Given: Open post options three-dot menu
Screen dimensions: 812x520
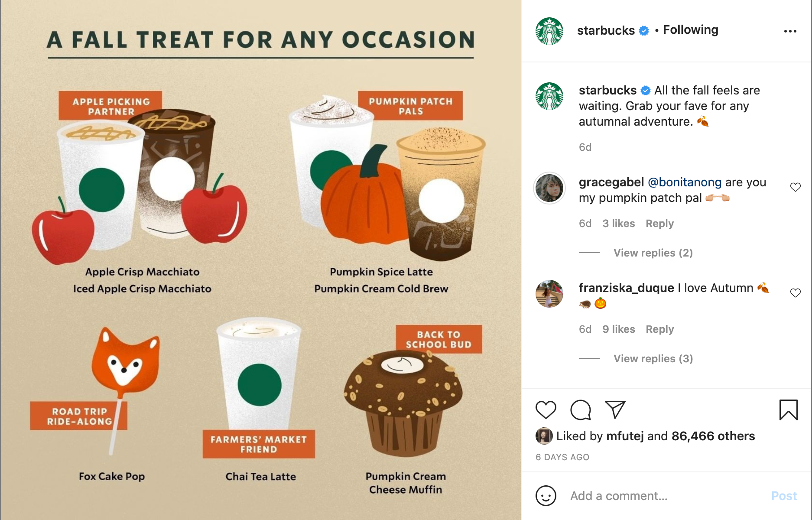Looking at the screenshot, I should click(x=790, y=31).
